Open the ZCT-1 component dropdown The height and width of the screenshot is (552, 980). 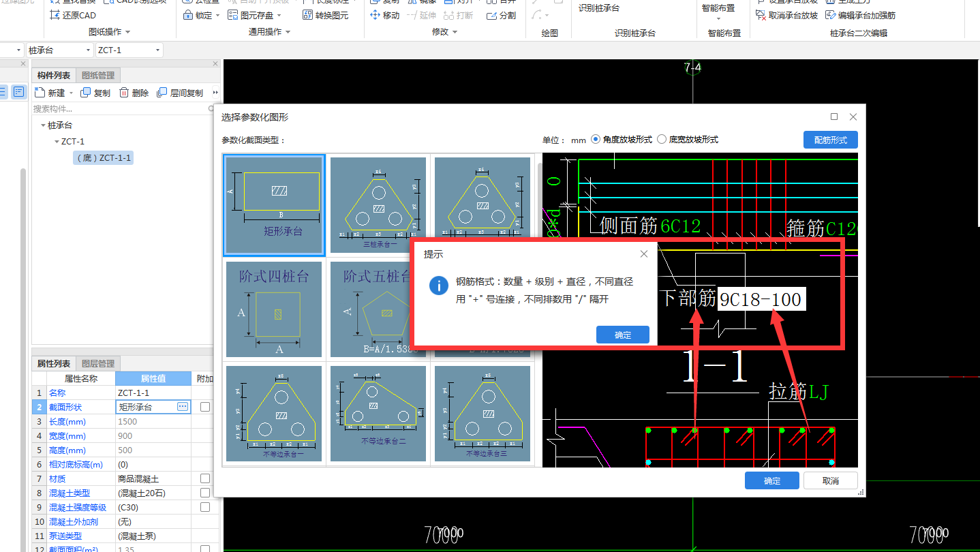click(158, 50)
